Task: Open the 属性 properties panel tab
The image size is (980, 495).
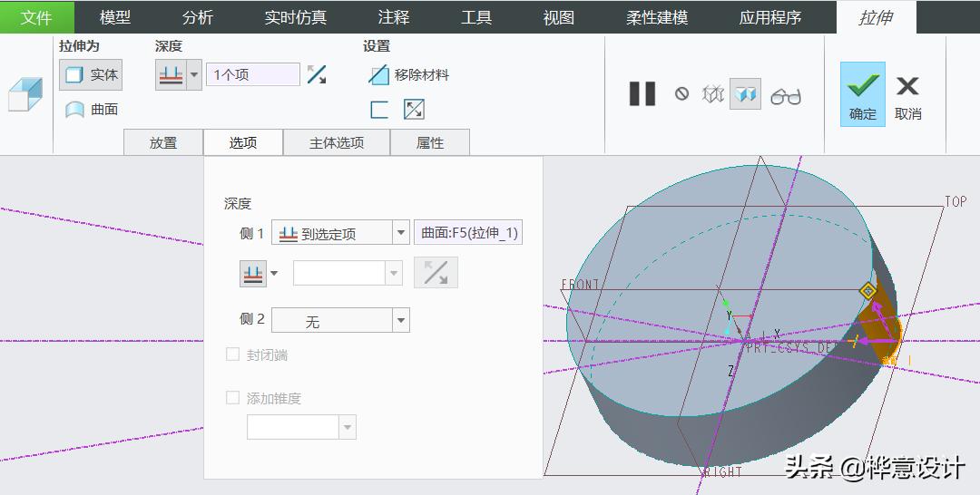Action: coord(430,143)
